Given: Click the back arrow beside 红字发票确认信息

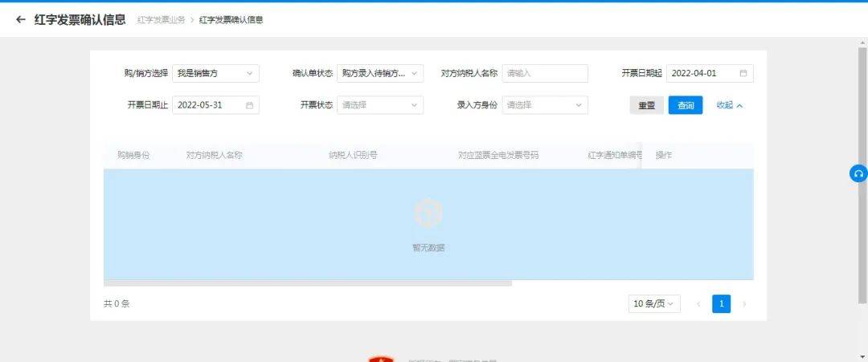Looking at the screenshot, I should pyautogui.click(x=20, y=19).
